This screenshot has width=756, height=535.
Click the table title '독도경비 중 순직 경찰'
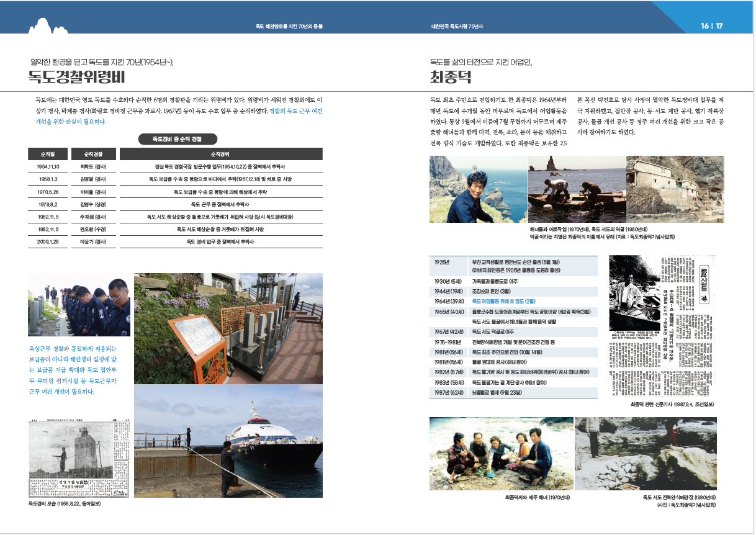point(177,139)
